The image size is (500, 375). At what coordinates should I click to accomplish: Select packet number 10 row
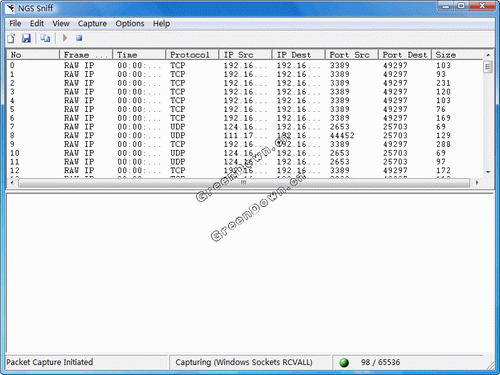pyautogui.click(x=245, y=153)
